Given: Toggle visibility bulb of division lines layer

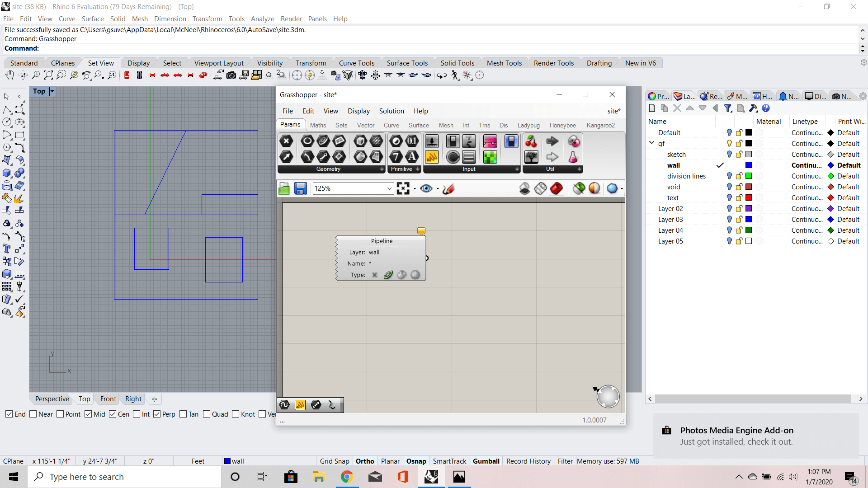Looking at the screenshot, I should pyautogui.click(x=729, y=176).
